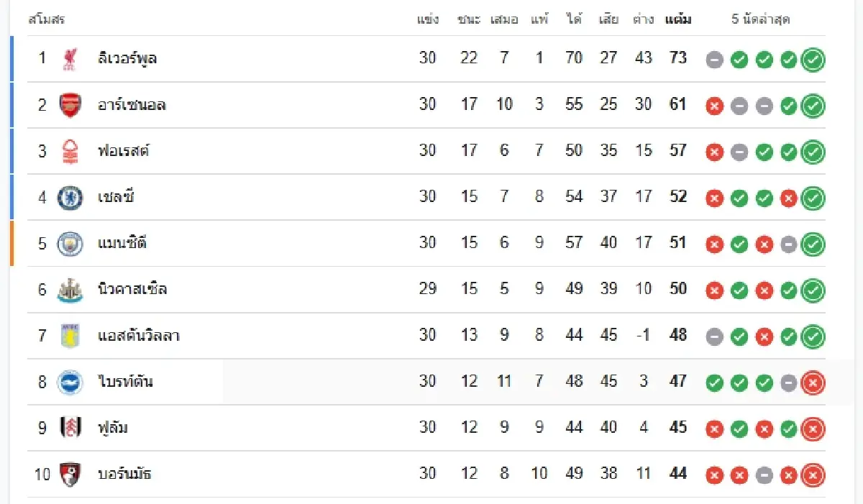Click the Chelsea club crest icon
The width and height of the screenshot is (863, 504).
coord(70,197)
